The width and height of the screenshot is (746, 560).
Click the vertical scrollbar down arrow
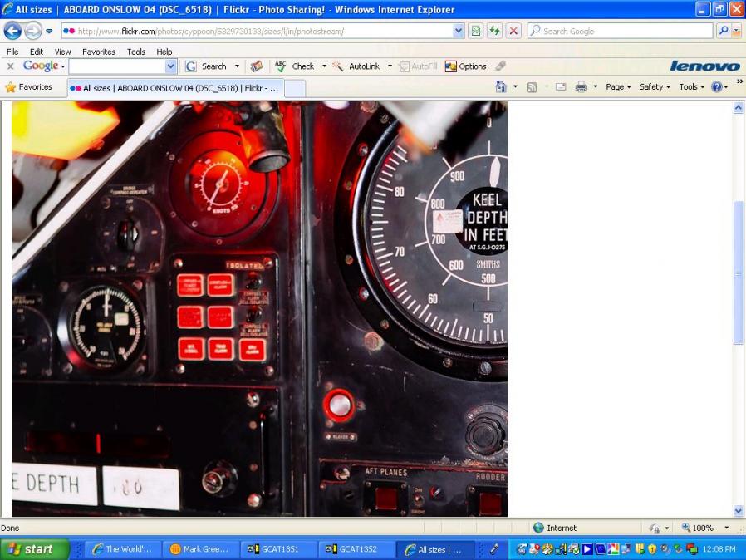739,511
